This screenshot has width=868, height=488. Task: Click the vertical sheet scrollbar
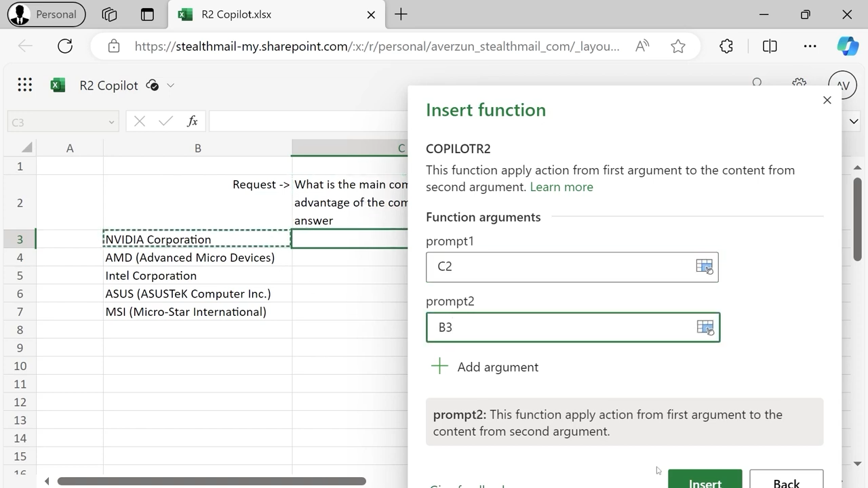coord(857,220)
